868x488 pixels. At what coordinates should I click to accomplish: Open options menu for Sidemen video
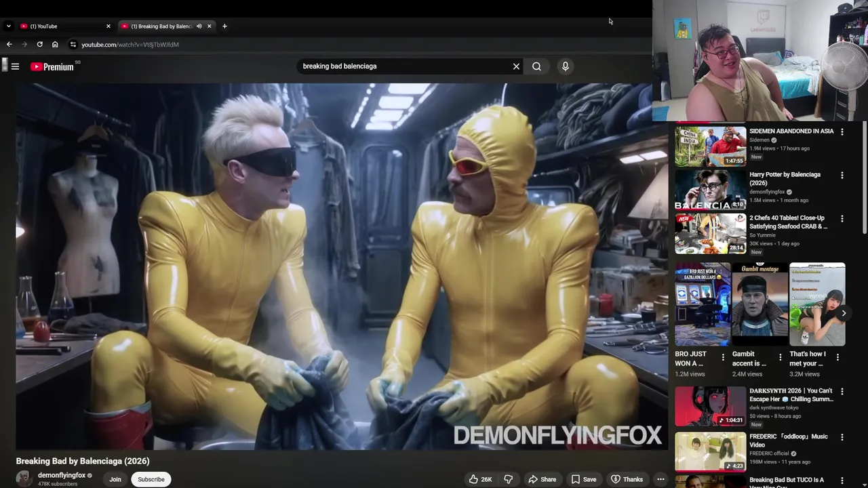[x=842, y=131]
